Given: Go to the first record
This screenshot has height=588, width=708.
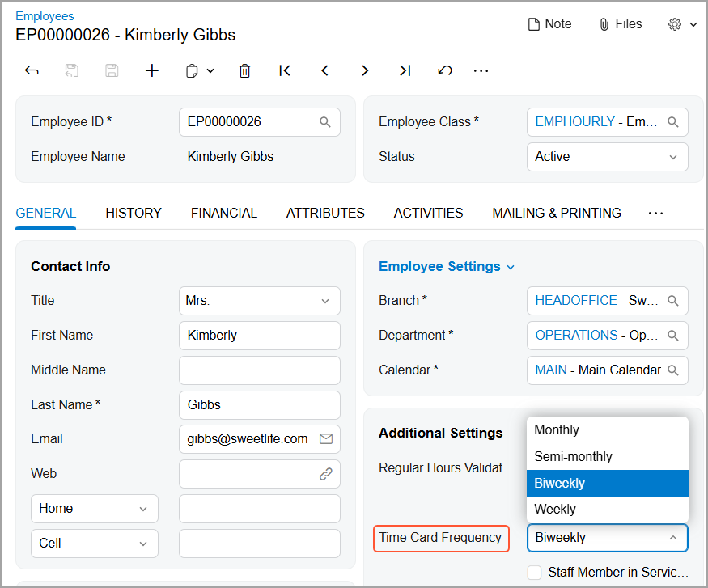Looking at the screenshot, I should (285, 70).
